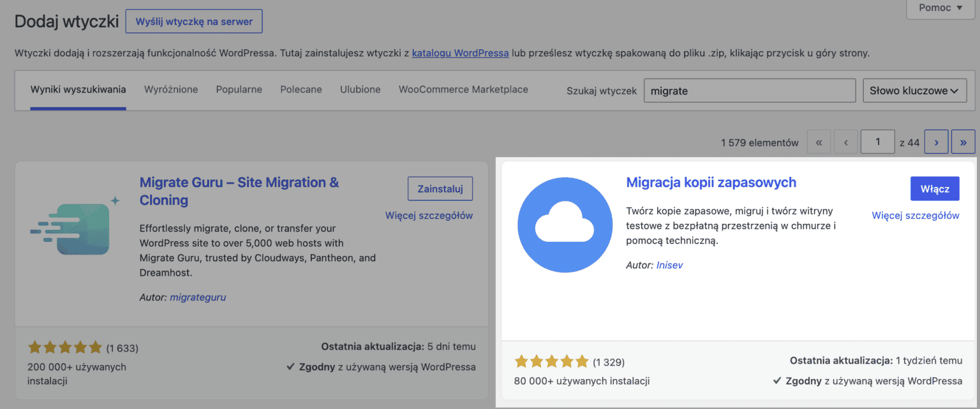980x409 pixels.
Task: Click the plugin search field with migrate
Action: point(750,91)
